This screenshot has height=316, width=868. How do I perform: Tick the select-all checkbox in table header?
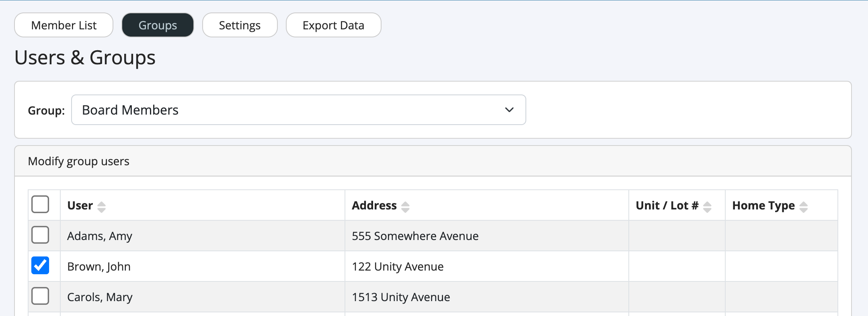point(40,204)
